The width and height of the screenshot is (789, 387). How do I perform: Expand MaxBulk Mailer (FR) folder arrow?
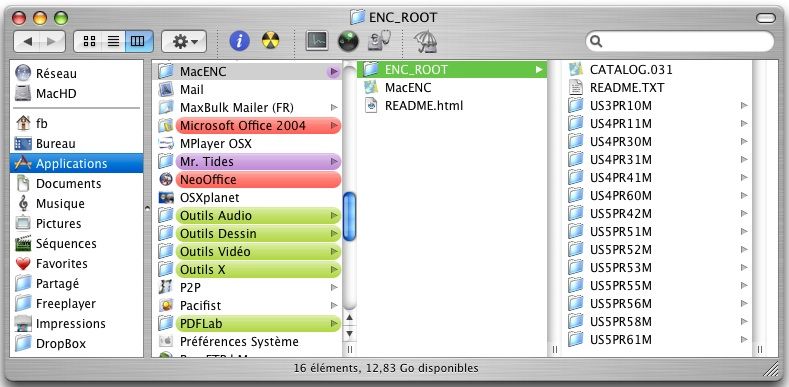pyautogui.click(x=334, y=108)
